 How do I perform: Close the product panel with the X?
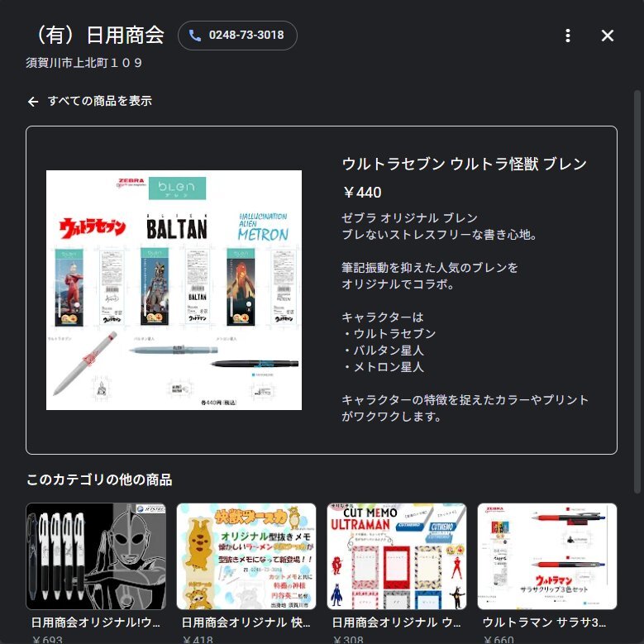point(608,36)
